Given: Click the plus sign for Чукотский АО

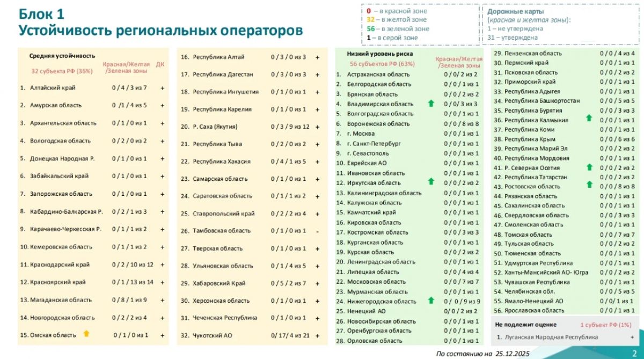Looking at the screenshot, I should (317, 335).
